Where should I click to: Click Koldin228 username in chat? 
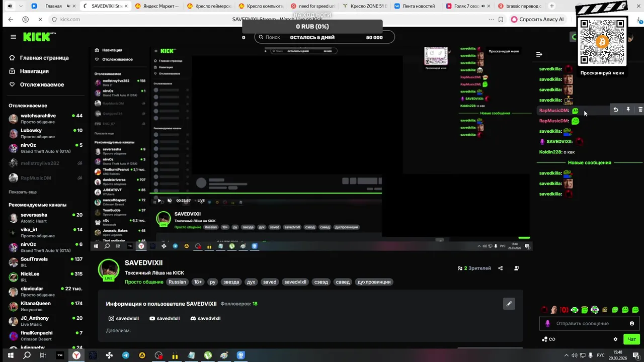550,152
